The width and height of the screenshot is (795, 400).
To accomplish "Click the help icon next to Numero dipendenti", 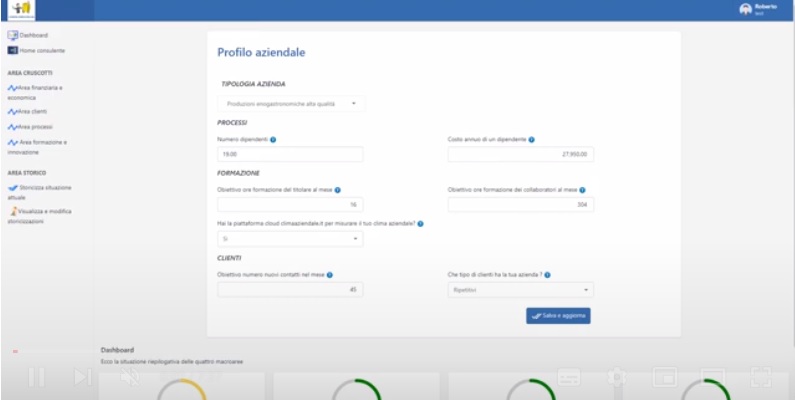I will 273,140.
